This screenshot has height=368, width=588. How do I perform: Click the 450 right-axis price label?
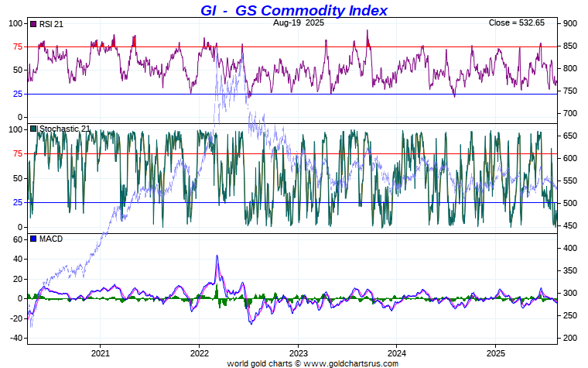pos(569,225)
